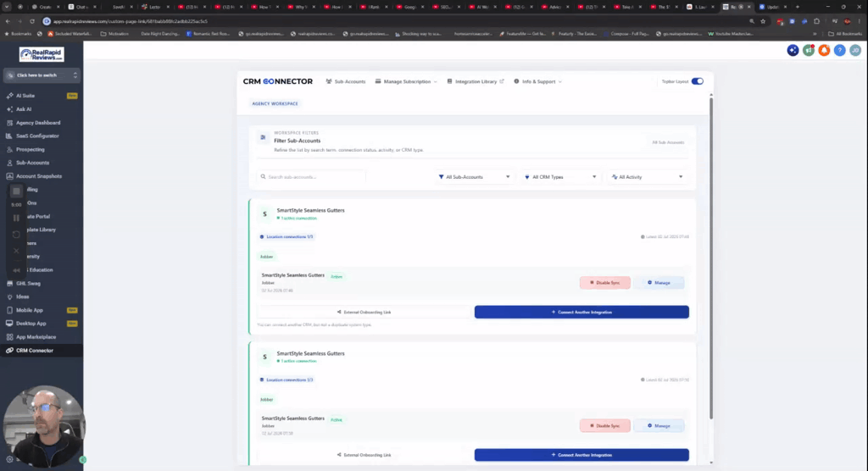Click the Search sub-accounts field
Viewport: 868px width, 471px height.
click(311, 177)
